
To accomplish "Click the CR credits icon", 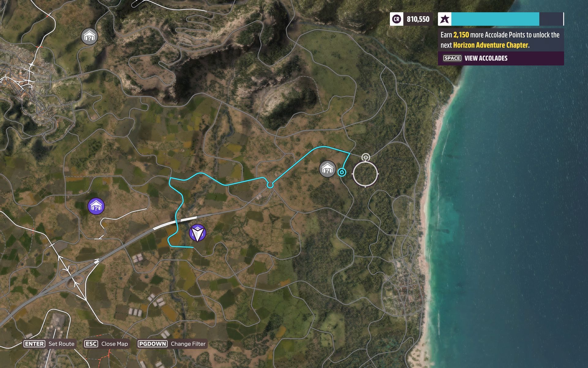I will [397, 19].
